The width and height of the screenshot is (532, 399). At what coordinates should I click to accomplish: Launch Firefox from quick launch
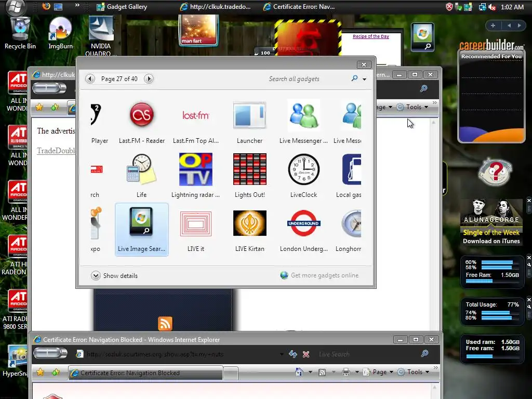(46, 6)
